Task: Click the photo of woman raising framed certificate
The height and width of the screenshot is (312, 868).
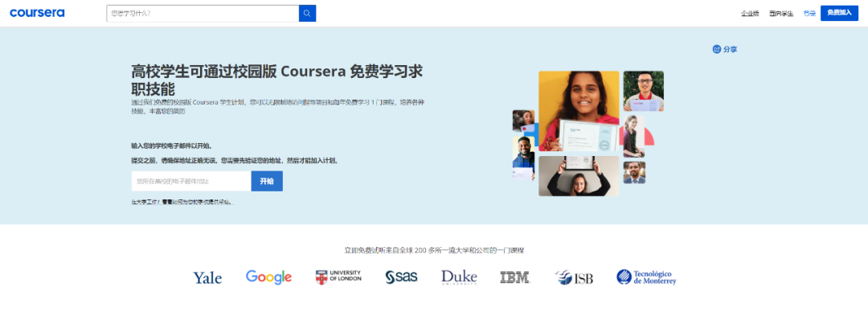Action: [x=579, y=175]
